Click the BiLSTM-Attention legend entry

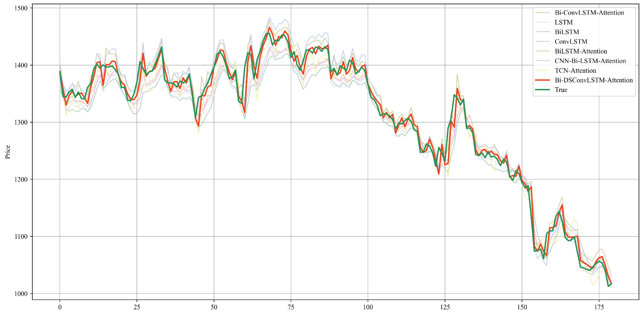point(581,51)
